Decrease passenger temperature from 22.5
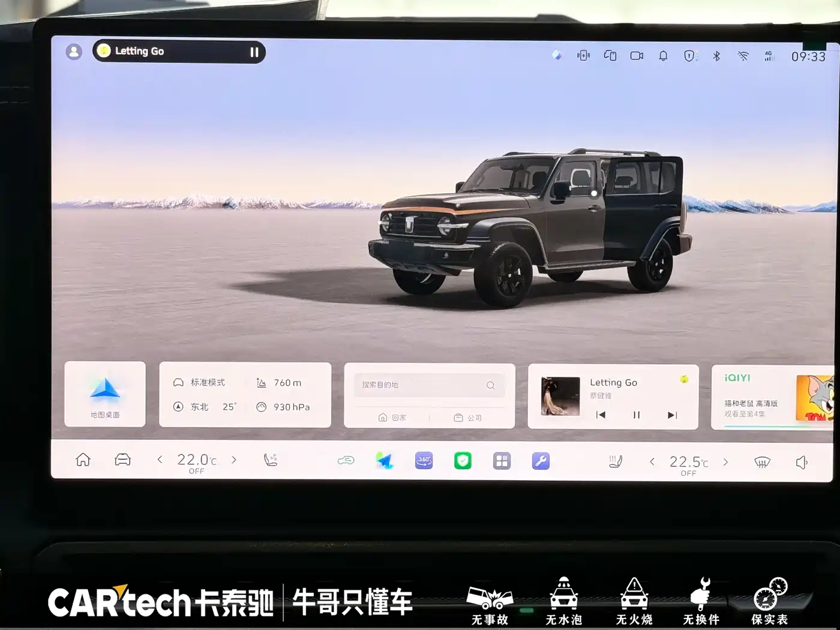 point(652,461)
